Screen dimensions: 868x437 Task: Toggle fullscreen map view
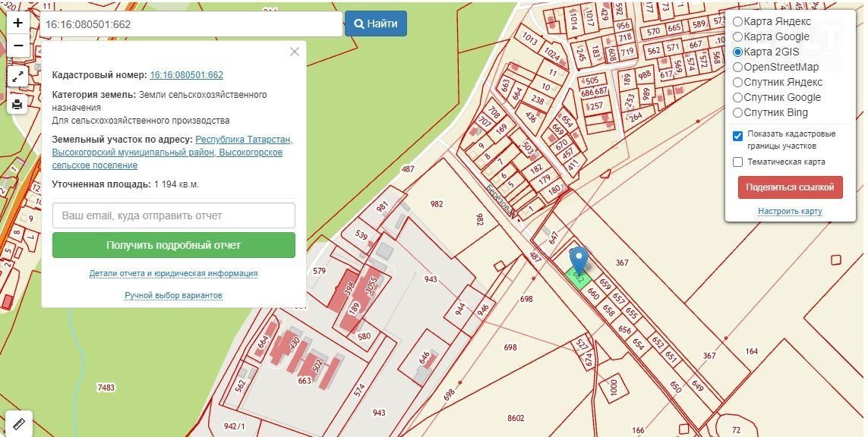pos(18,77)
